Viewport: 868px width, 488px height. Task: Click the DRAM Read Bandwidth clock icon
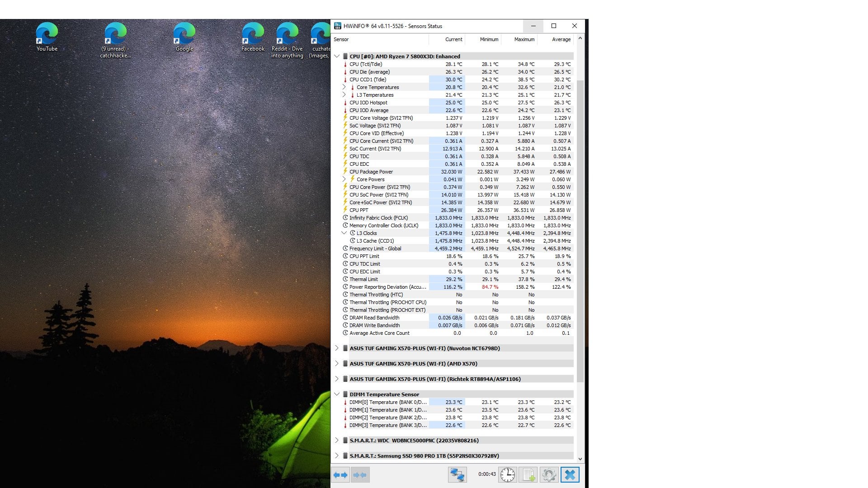click(x=345, y=318)
